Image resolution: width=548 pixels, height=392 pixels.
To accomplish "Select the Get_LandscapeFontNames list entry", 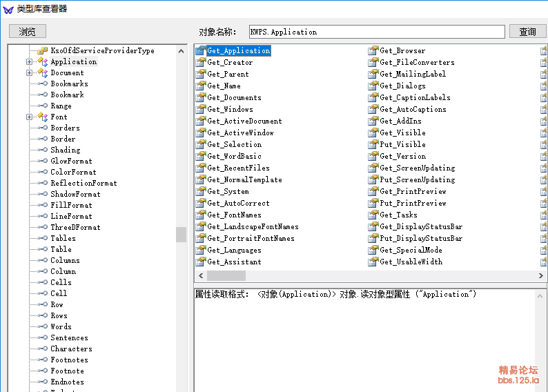I will pos(253,227).
